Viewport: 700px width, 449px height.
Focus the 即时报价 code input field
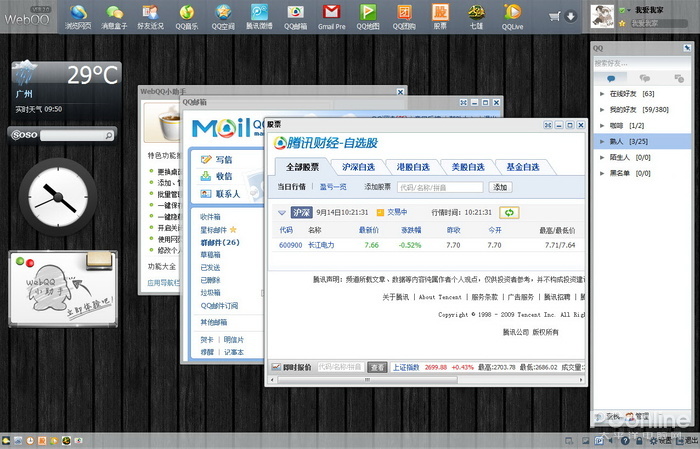pos(341,367)
